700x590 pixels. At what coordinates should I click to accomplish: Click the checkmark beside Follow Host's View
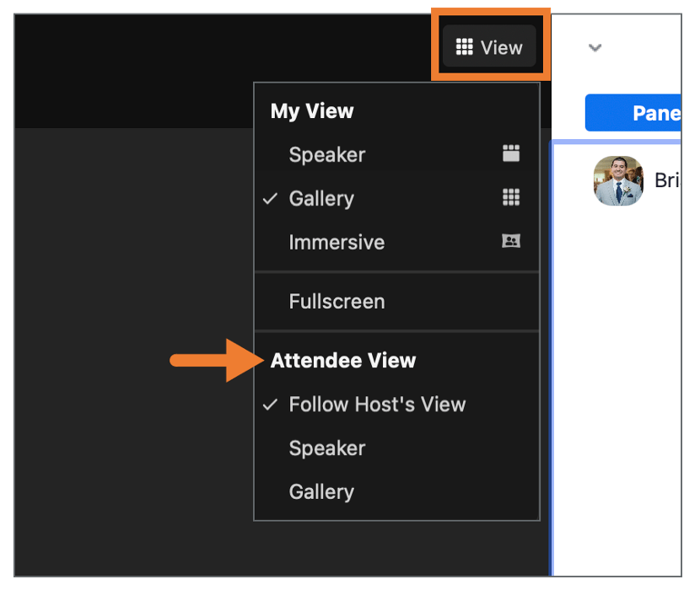tap(270, 405)
